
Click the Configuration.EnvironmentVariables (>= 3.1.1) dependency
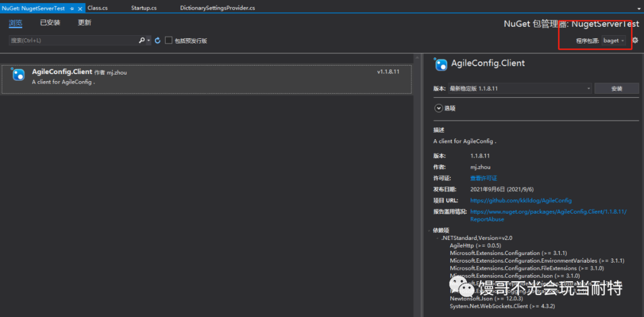tap(537, 261)
